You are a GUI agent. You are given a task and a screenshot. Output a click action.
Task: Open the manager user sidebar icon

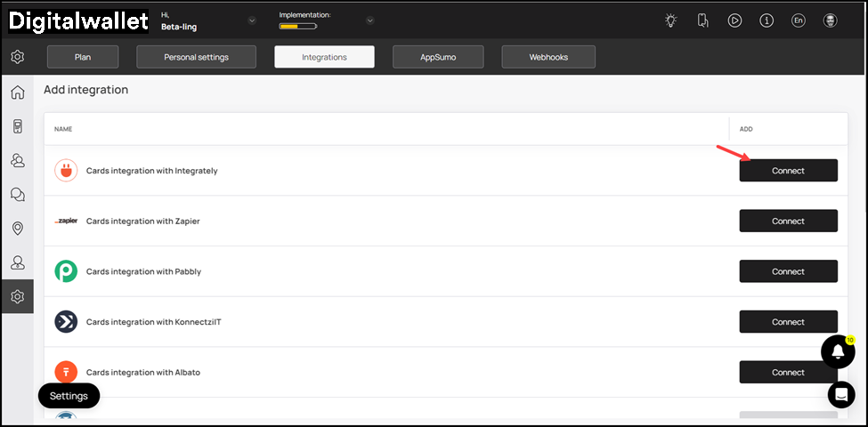coord(18,262)
